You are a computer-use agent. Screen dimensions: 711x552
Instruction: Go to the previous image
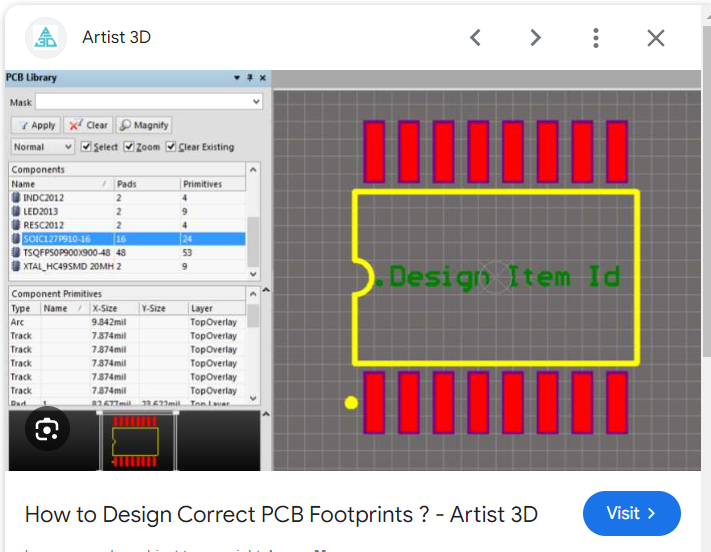(475, 38)
